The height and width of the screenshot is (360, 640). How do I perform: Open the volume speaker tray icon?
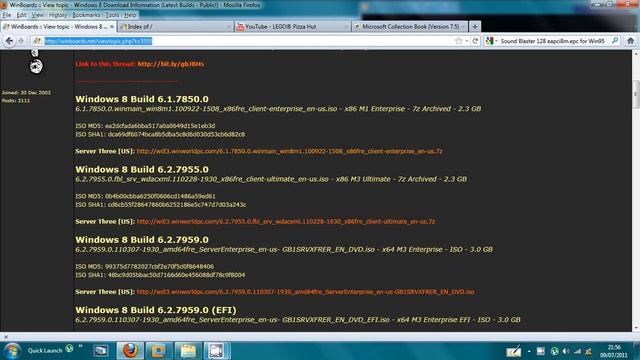566,351
